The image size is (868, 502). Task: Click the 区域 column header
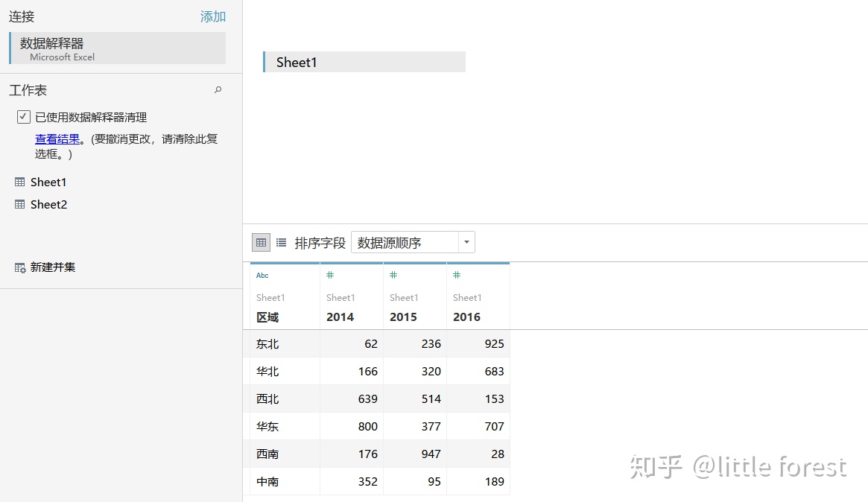pos(267,317)
